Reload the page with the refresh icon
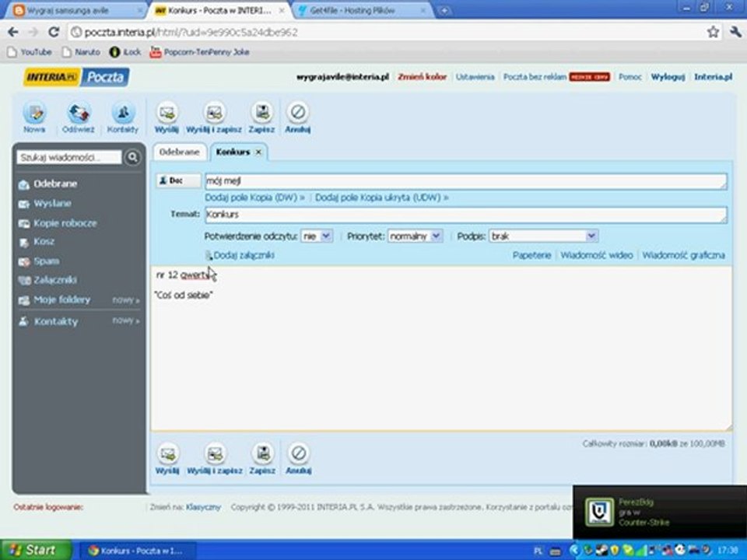747x560 pixels. click(x=54, y=32)
